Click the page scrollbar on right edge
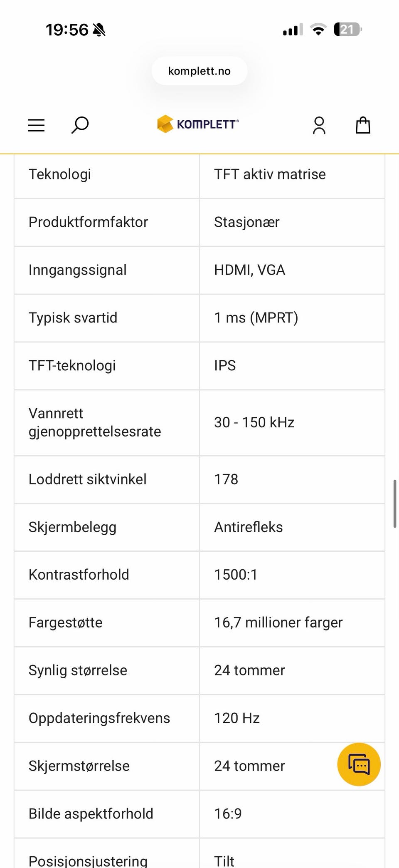This screenshot has height=868, width=399. click(394, 503)
